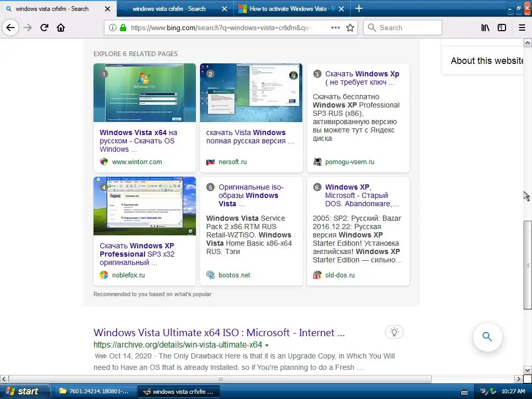Click the vertical scrollbar thumb

click(528, 265)
